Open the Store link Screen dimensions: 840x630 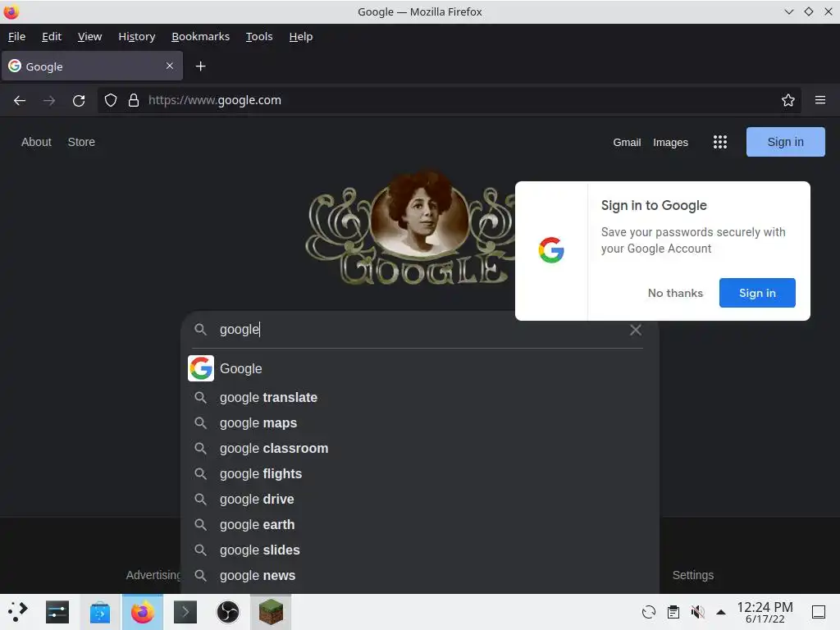pos(81,142)
